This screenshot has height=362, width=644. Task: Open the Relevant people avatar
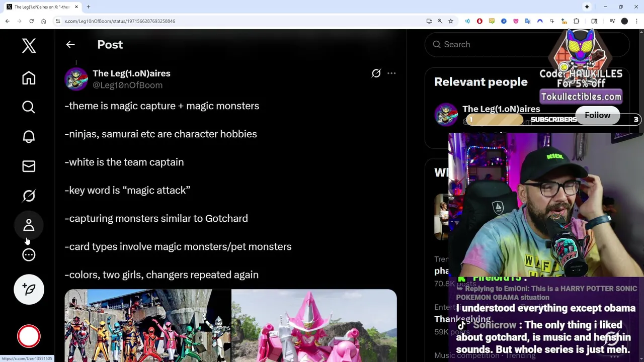(x=446, y=115)
